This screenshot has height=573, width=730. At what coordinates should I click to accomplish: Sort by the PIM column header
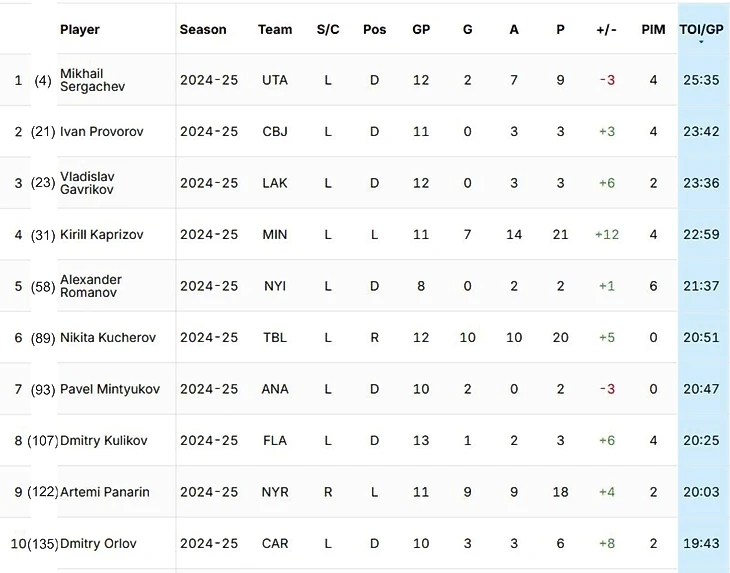[x=653, y=29]
